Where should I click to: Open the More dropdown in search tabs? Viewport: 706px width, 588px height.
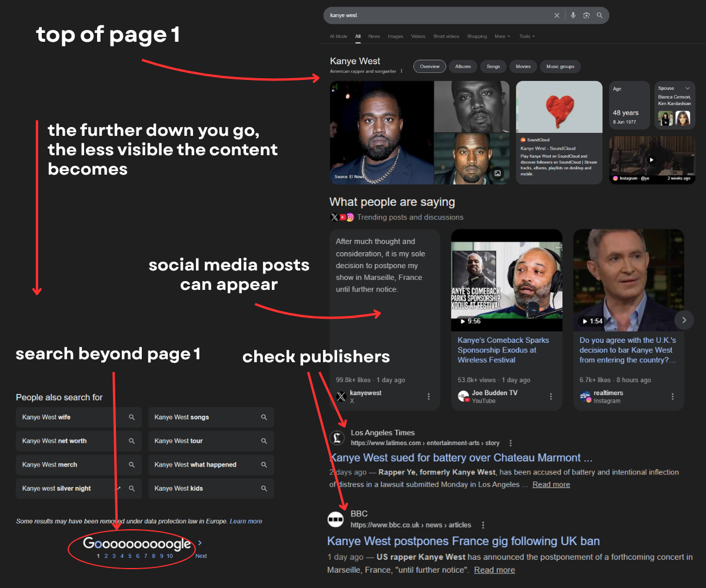pos(502,36)
